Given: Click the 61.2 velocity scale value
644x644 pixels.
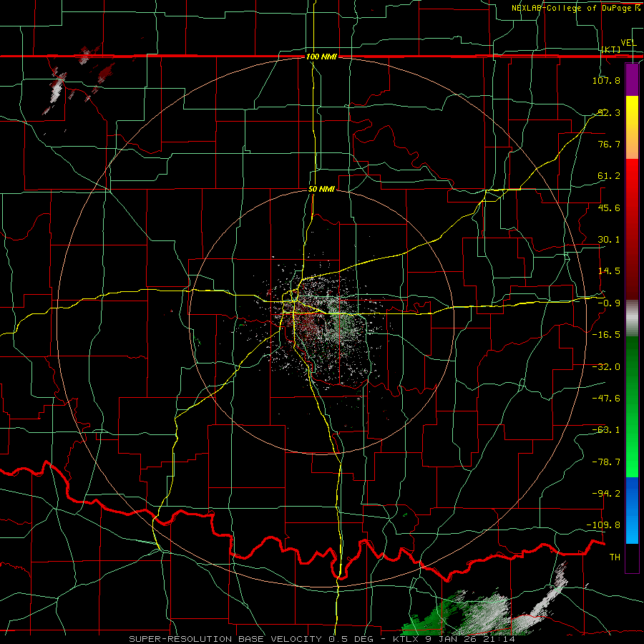Looking at the screenshot, I should tap(609, 176).
